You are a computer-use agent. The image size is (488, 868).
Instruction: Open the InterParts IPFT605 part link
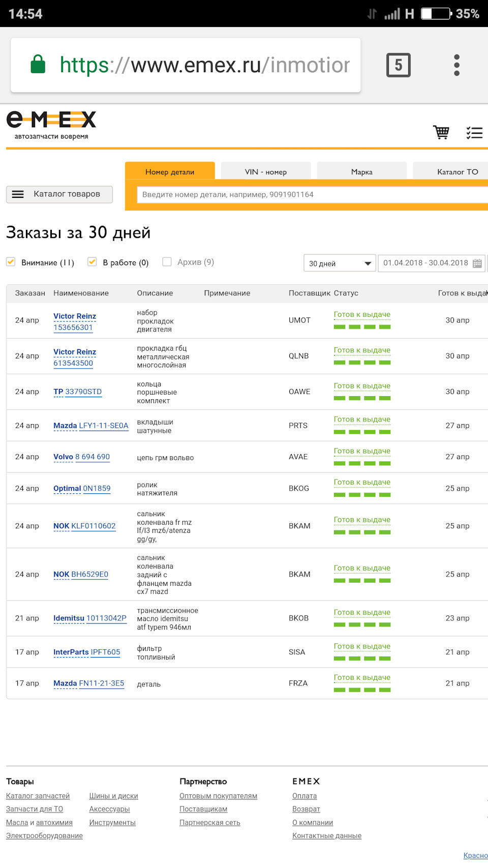87,652
